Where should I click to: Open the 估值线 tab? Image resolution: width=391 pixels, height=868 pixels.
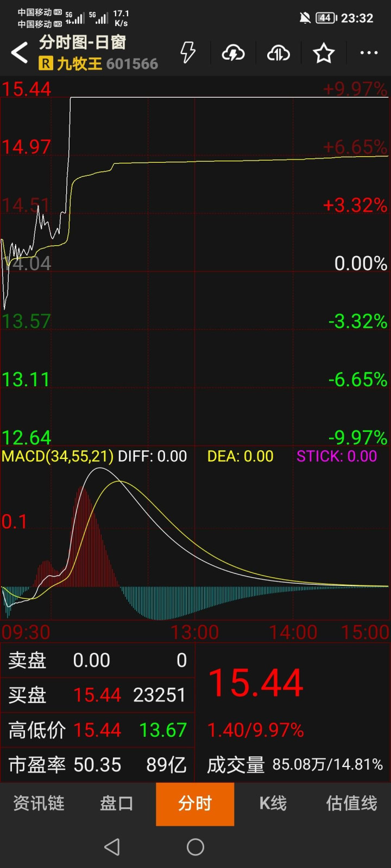(x=351, y=803)
